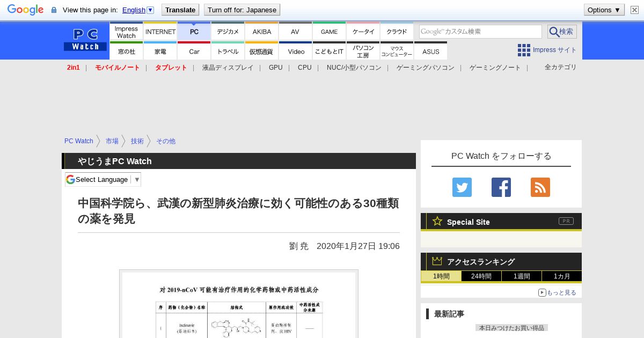This screenshot has height=338, width=644.
Task: Open the AKIBA navigation item
Action: coord(261,32)
